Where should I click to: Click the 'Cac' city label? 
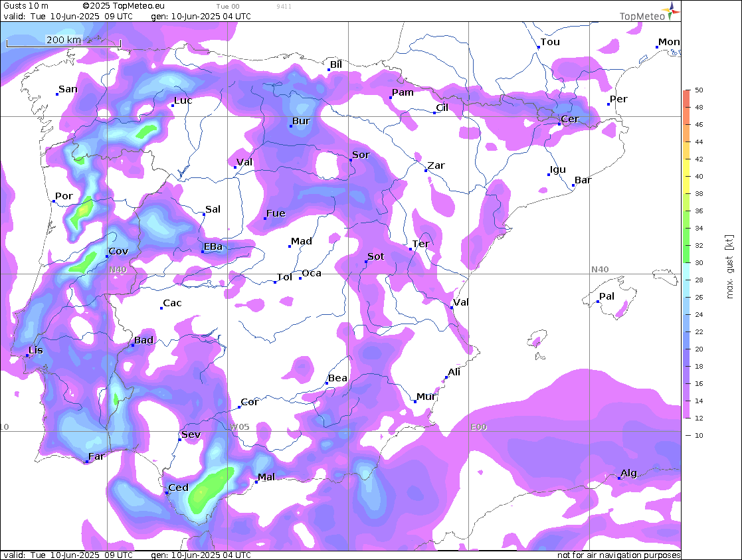tap(172, 303)
